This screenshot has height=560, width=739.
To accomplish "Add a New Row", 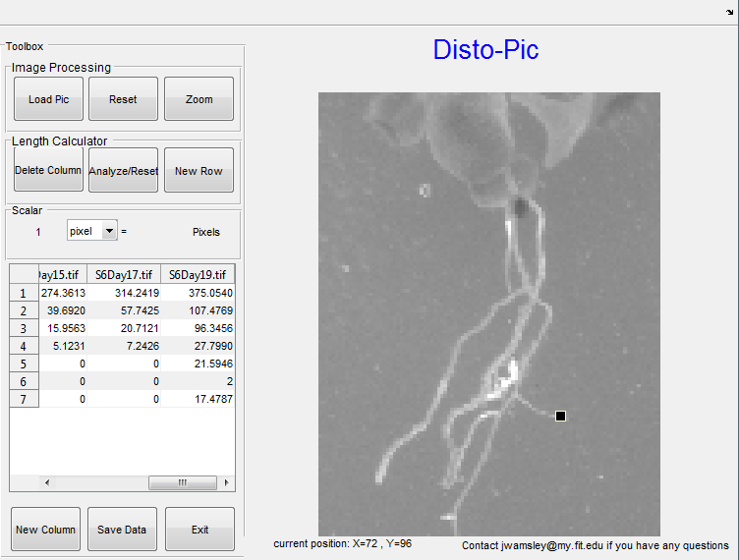I will point(199,170).
